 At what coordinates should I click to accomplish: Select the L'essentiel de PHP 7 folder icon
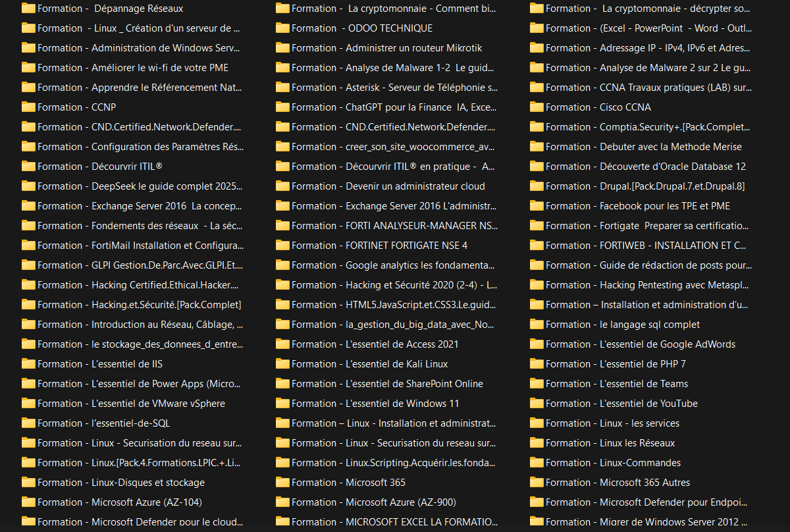click(537, 364)
